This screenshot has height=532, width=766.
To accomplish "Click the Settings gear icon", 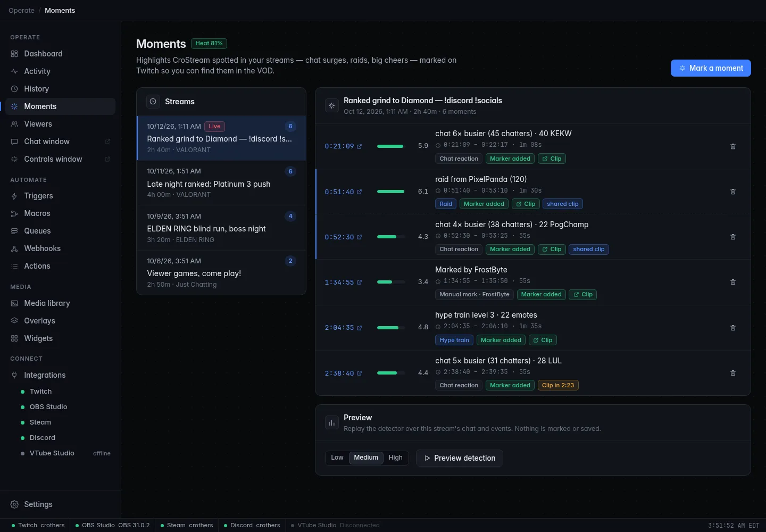I will (x=14, y=504).
